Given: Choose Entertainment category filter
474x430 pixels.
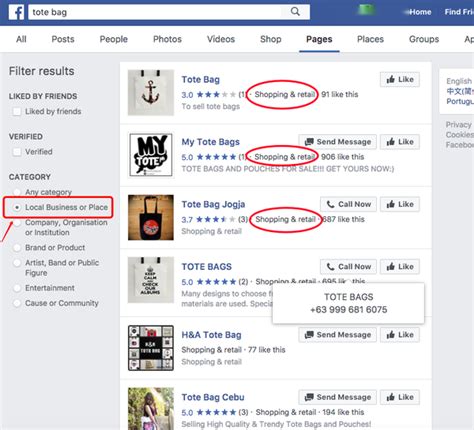Looking at the screenshot, I should coord(17,288).
